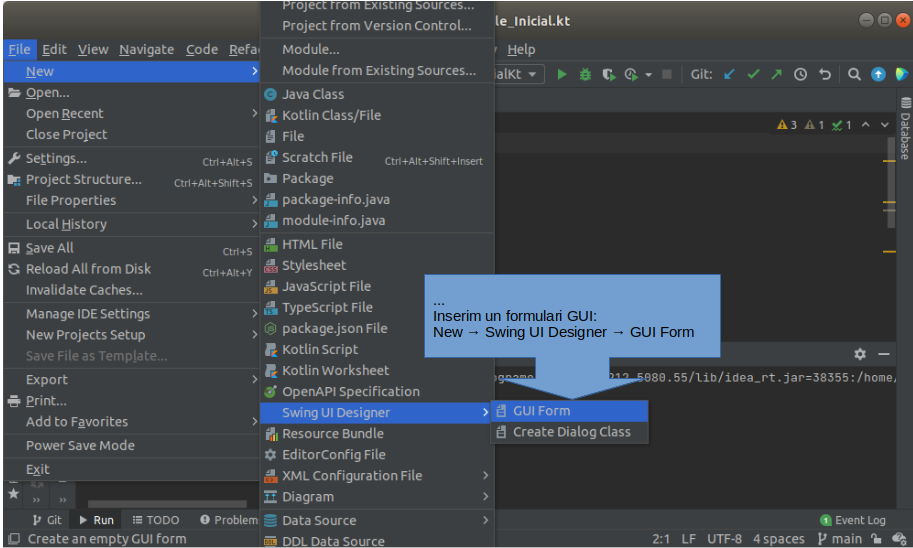
Task: Open the TODO tool window tab
Action: 155,520
